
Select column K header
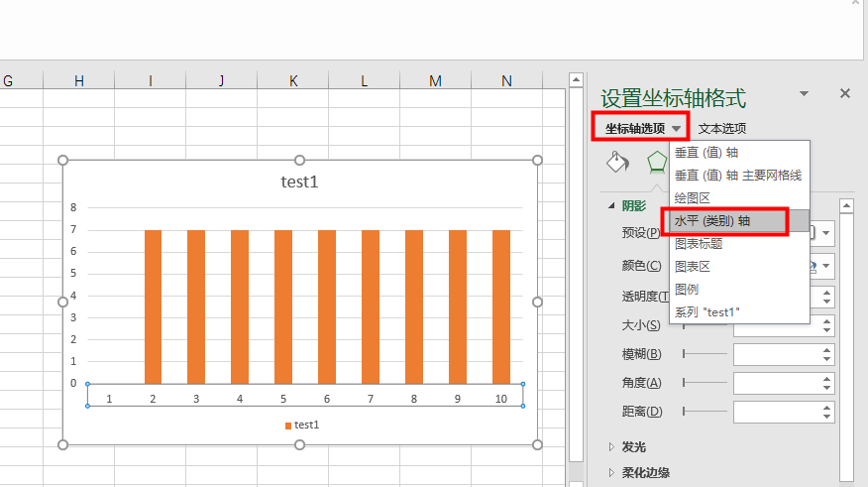(293, 81)
